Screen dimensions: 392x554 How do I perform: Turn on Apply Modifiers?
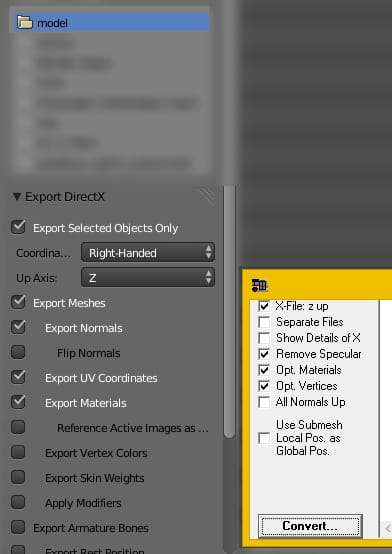[x=18, y=502]
